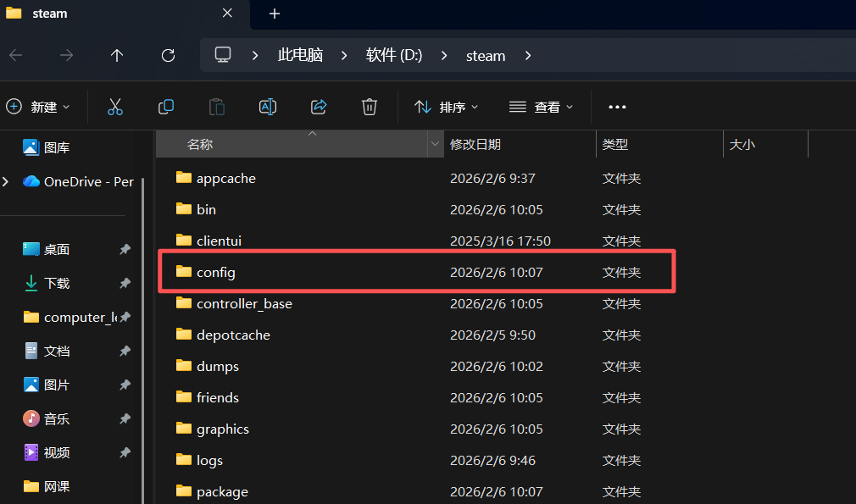Image resolution: width=856 pixels, height=504 pixels.
Task: Select the depotcache folder
Action: 223,335
